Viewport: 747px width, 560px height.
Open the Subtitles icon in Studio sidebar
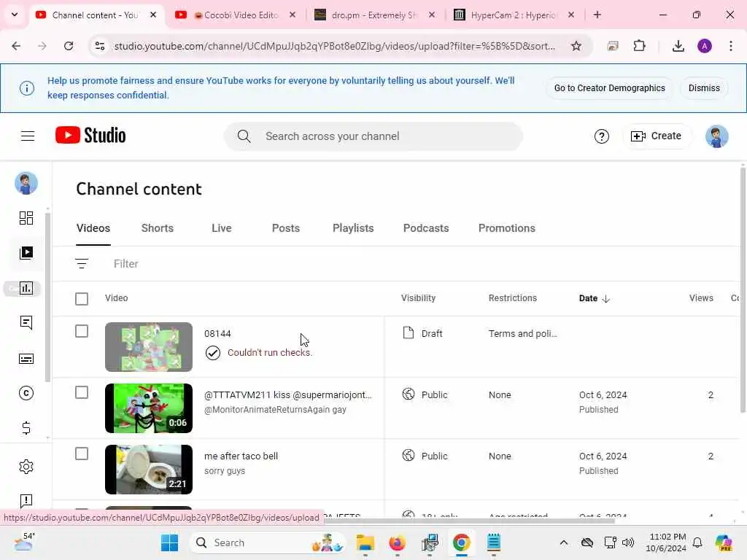(x=26, y=359)
